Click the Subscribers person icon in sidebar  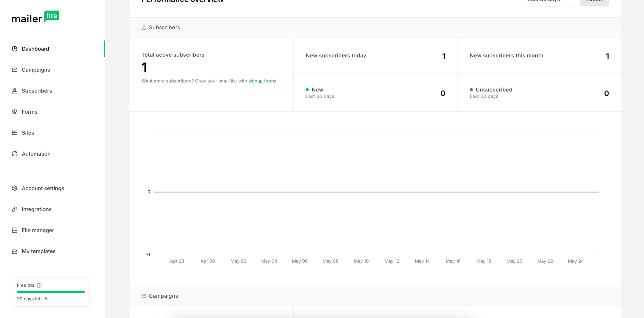(x=15, y=91)
